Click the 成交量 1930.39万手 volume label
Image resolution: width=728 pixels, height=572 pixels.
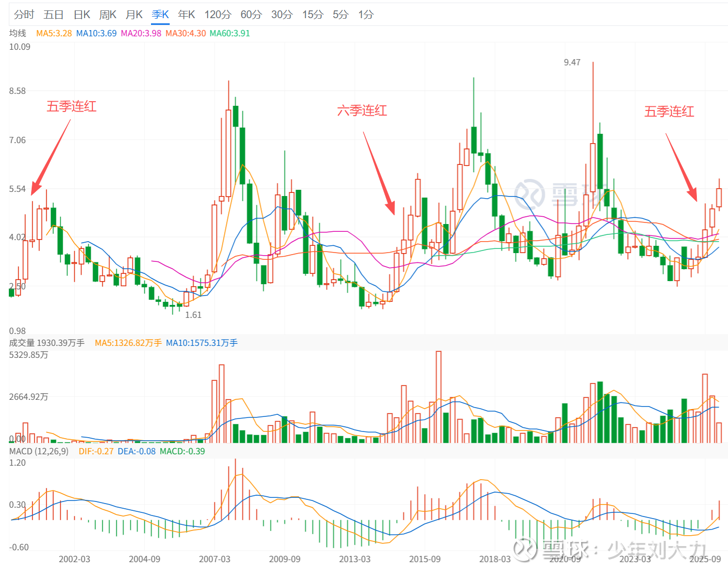point(47,343)
